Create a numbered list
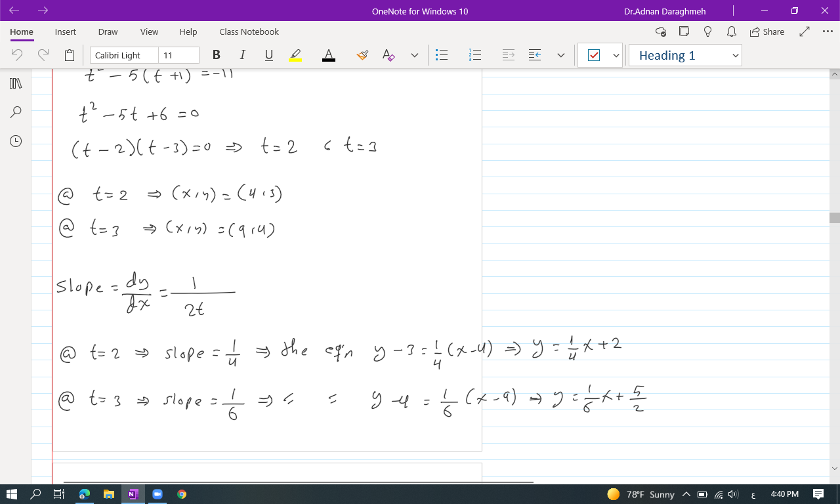 click(475, 55)
